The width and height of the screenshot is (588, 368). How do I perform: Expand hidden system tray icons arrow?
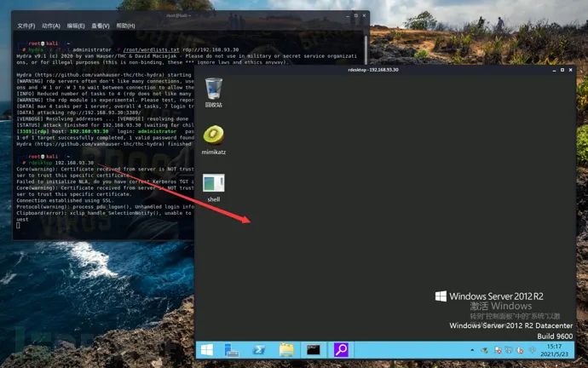click(472, 350)
